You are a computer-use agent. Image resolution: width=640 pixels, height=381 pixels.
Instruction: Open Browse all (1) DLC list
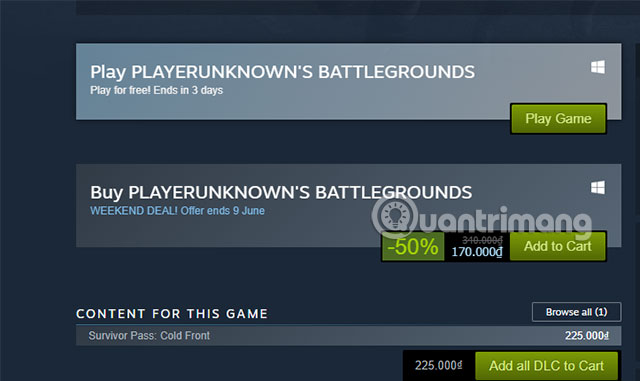click(576, 312)
